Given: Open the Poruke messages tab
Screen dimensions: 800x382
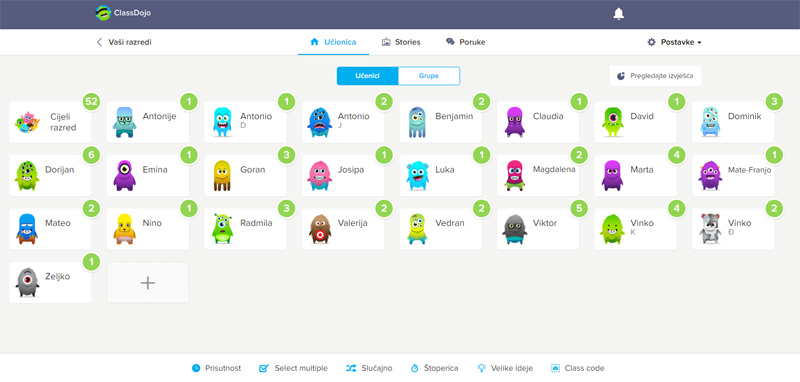Looking at the screenshot, I should [x=465, y=42].
